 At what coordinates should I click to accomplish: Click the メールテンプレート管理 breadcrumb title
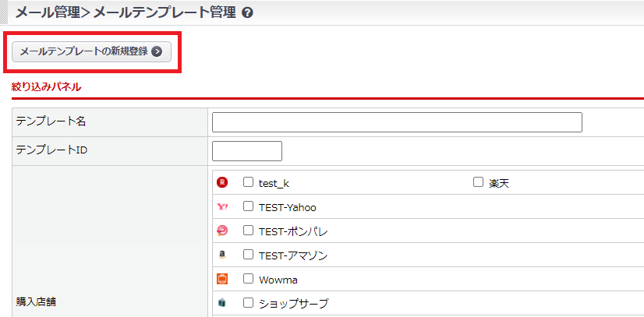point(164,12)
